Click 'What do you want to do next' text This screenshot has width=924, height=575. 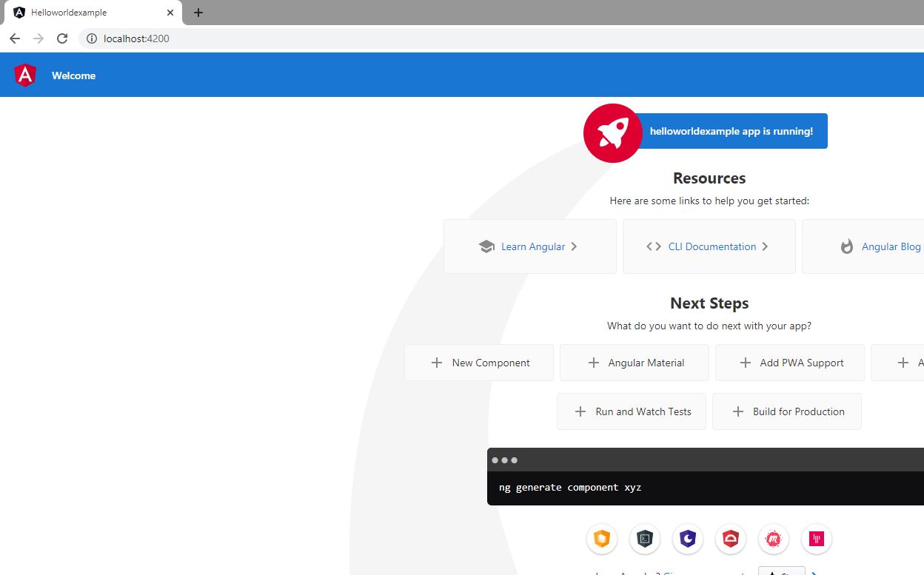pos(709,326)
